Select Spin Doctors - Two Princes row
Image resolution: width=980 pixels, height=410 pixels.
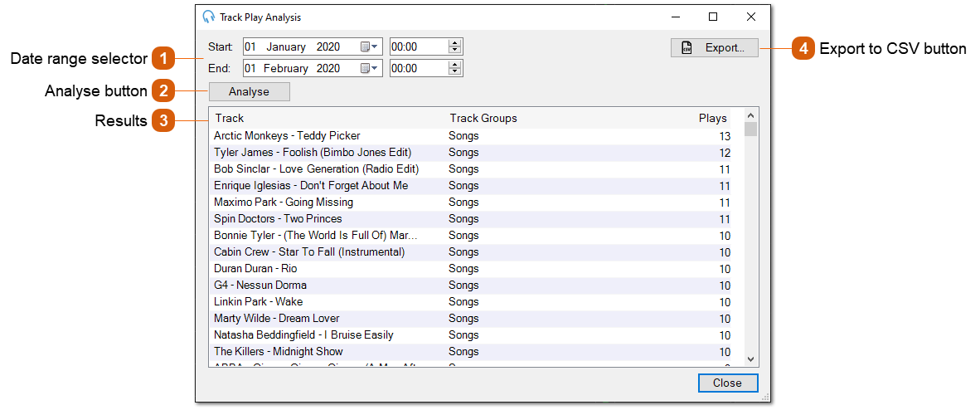click(x=470, y=219)
